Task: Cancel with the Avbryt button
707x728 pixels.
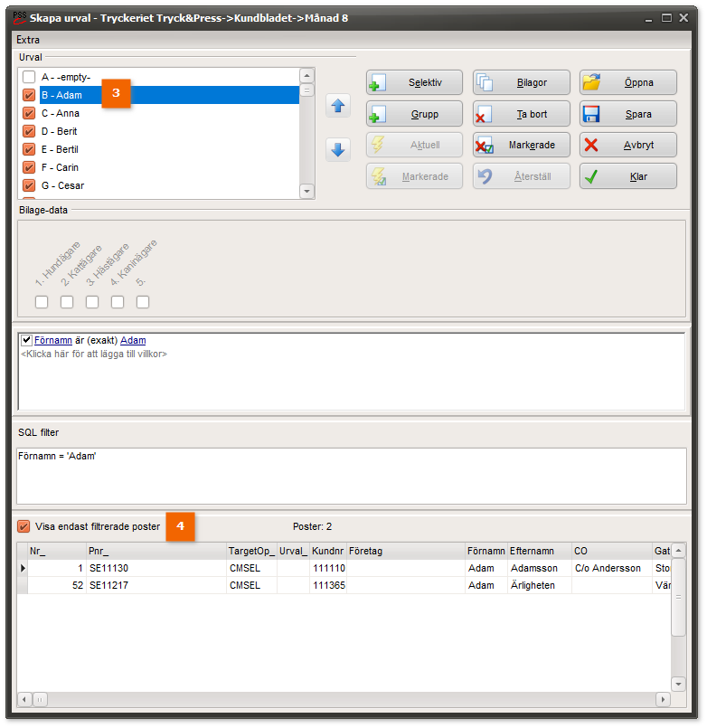Action: pyautogui.click(x=628, y=145)
